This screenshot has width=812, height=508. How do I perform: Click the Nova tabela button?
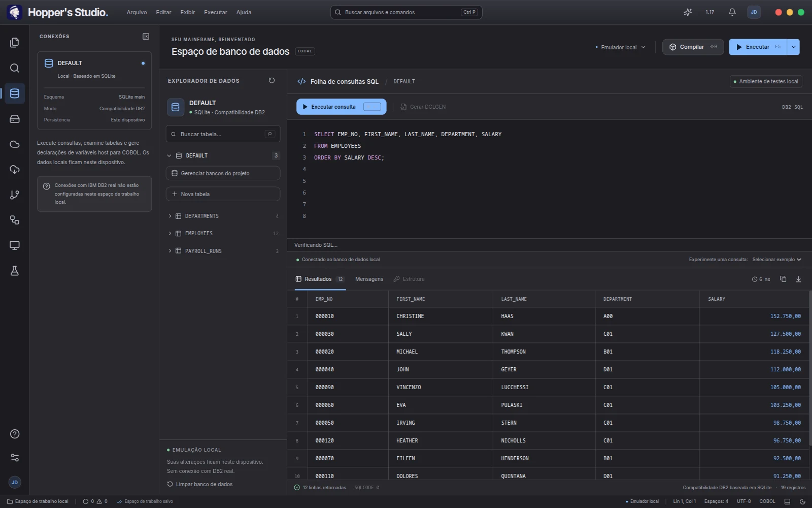pyautogui.click(x=223, y=194)
